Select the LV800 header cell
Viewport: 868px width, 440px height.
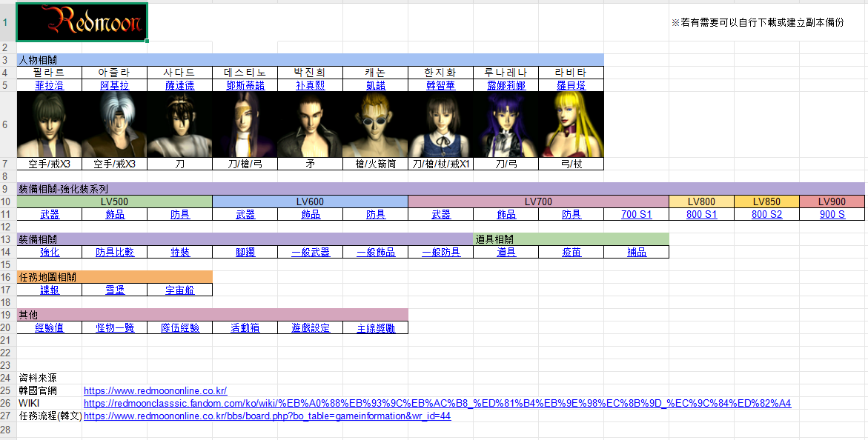pos(701,202)
